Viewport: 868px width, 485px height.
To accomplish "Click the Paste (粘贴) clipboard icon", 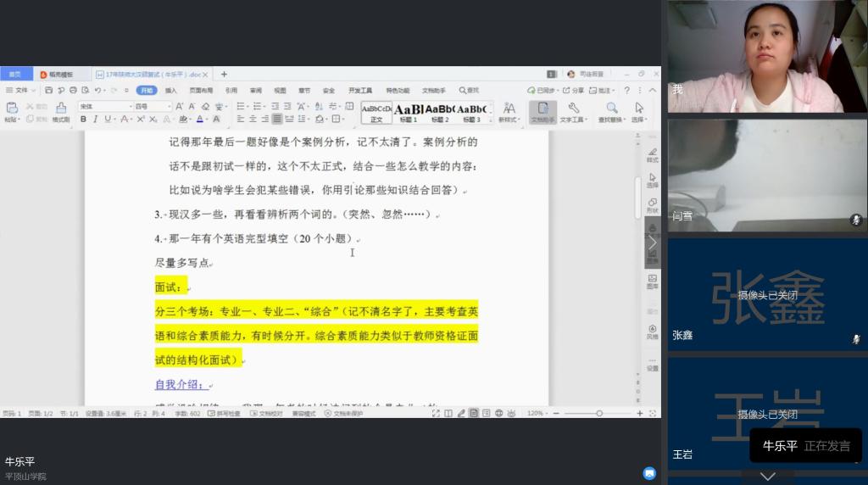I will [11, 110].
